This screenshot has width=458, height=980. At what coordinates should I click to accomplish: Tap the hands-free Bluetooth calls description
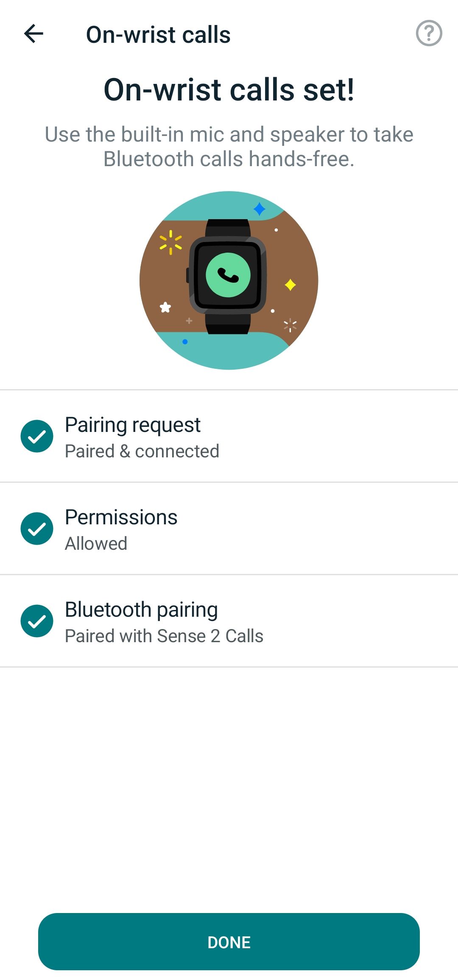point(229,147)
